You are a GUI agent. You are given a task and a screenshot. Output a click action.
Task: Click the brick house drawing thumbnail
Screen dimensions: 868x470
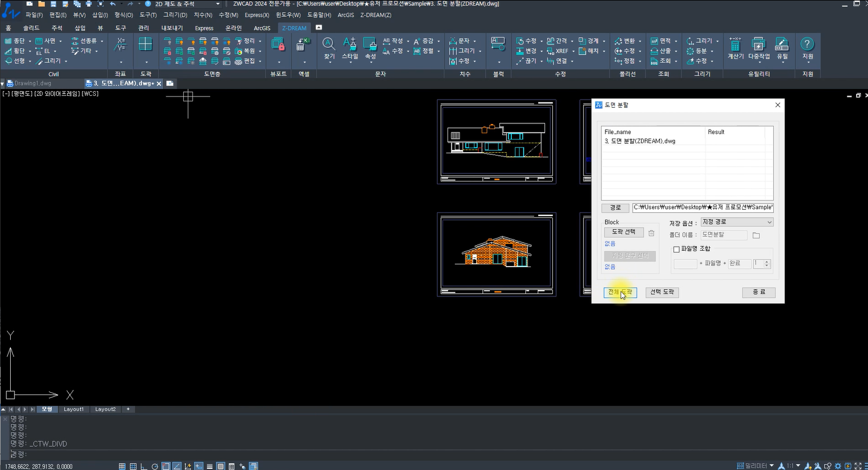pyautogui.click(x=497, y=254)
